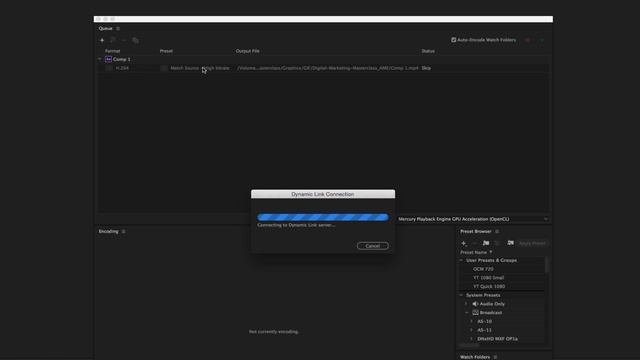Image resolution: width=640 pixels, height=360 pixels.
Task: Open the H.264 format dropdown arrow
Action: [x=109, y=68]
